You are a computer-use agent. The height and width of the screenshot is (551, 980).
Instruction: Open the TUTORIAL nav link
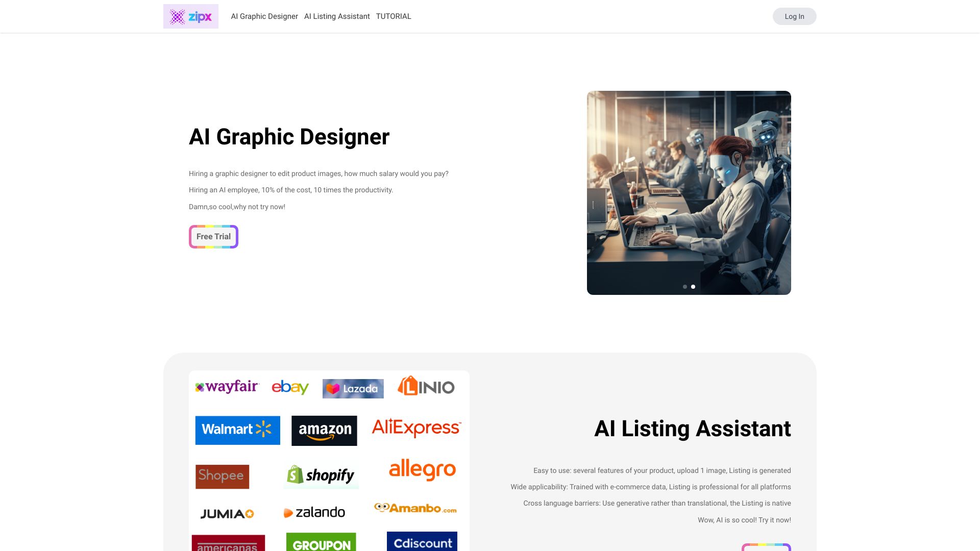click(x=394, y=16)
